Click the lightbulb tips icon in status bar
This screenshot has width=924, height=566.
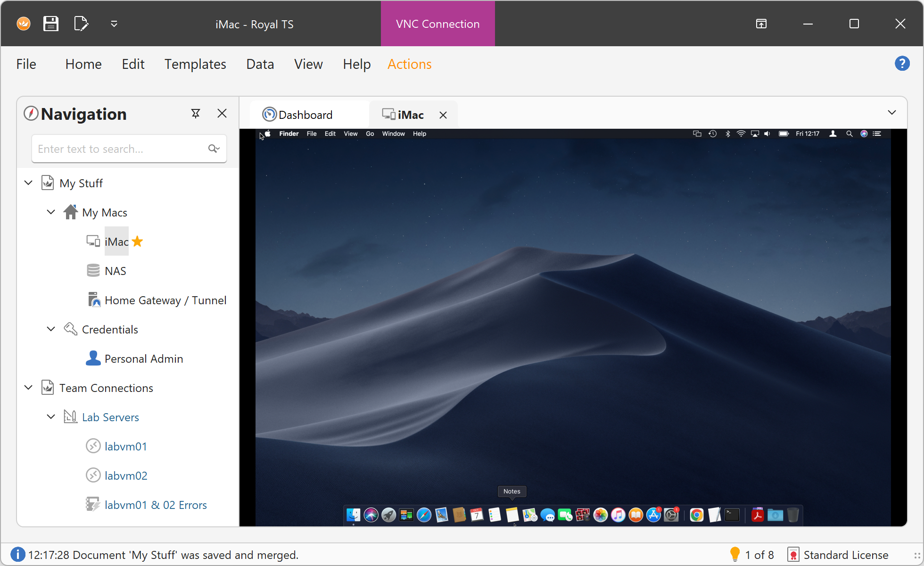[x=734, y=554]
